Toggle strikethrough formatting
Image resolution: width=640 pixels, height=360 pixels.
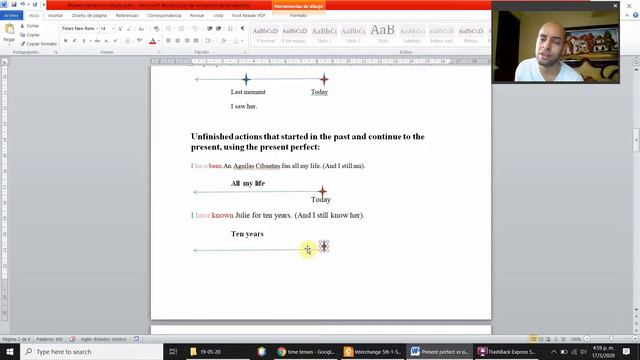[97, 41]
